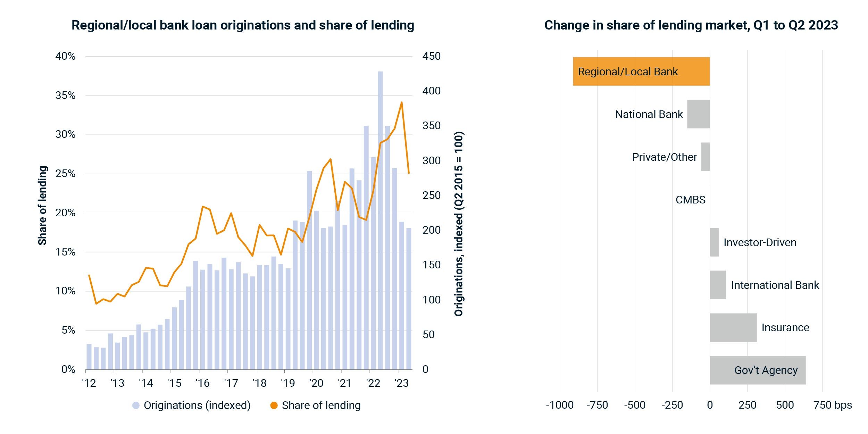The width and height of the screenshot is (868, 434).
Task: Click the CMBS category label
Action: click(x=690, y=200)
